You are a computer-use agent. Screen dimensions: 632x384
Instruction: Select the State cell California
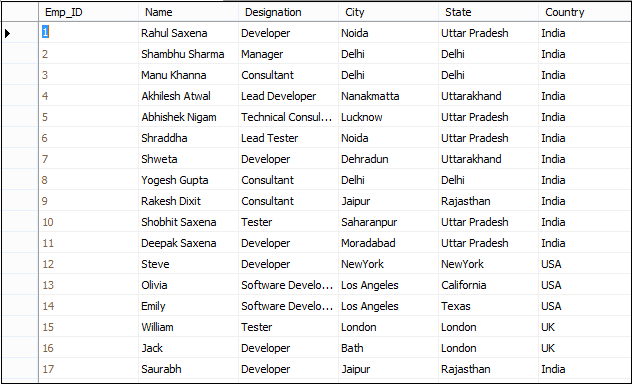click(x=488, y=285)
